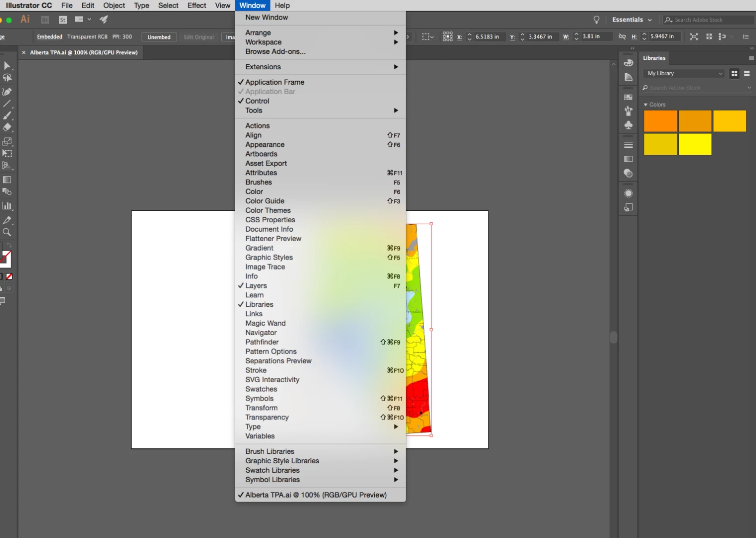Select the Lasso tool
Image resolution: width=756 pixels, height=538 pixels.
click(7, 78)
